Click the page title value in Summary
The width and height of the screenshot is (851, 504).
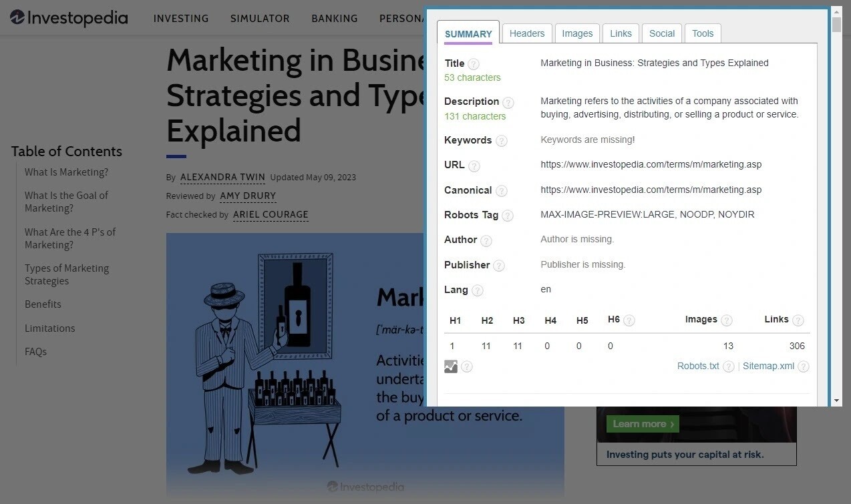[655, 63]
